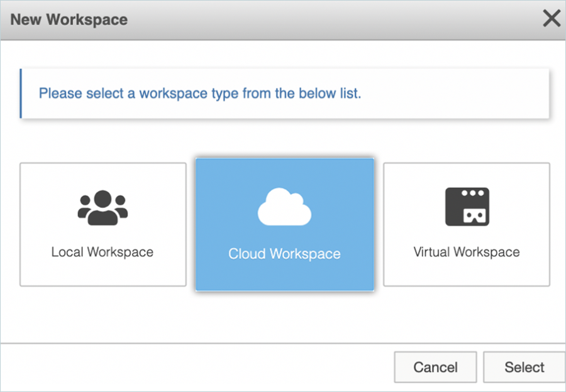
Task: Click the "Local Workspace" text label
Action: [103, 253]
